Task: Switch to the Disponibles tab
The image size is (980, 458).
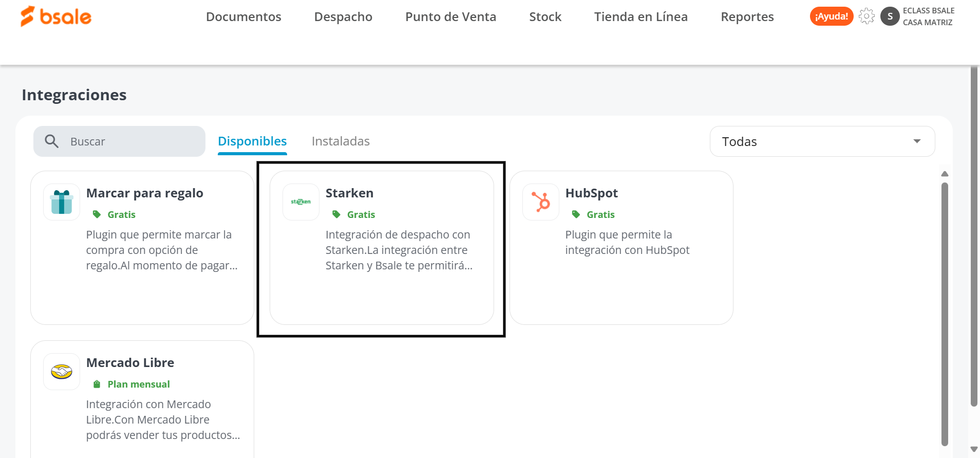Action: [x=252, y=141]
